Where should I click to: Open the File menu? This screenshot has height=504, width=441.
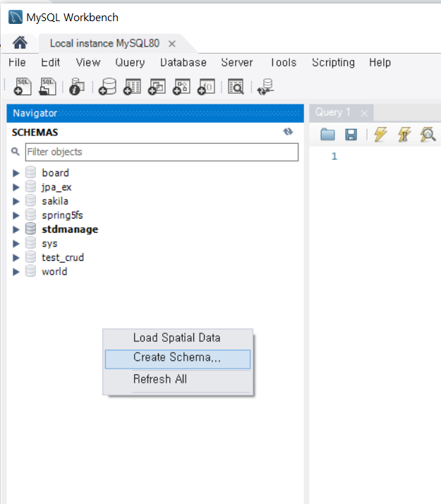17,62
